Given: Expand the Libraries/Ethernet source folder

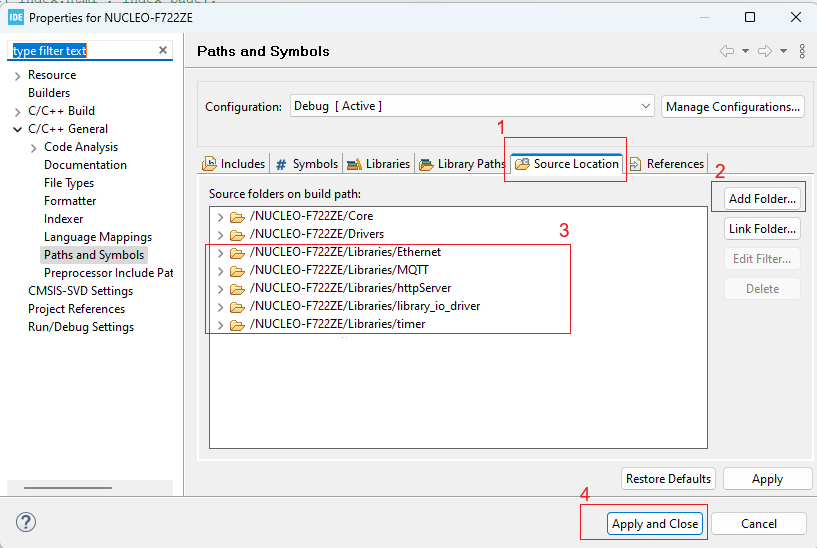Looking at the screenshot, I should tap(220, 253).
